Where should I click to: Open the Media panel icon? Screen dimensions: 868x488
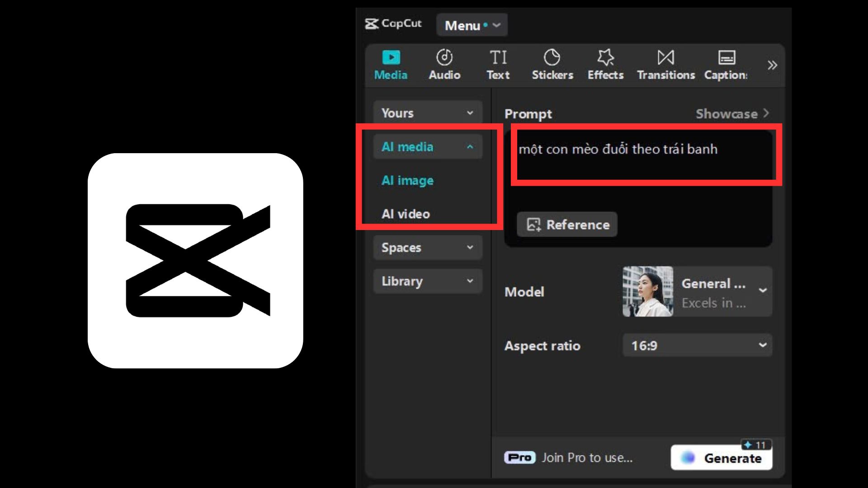tap(391, 58)
